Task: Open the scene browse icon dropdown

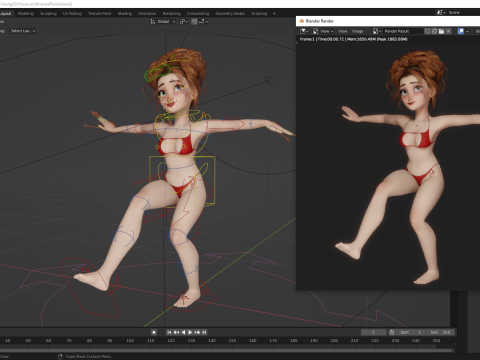Action: click(441, 12)
